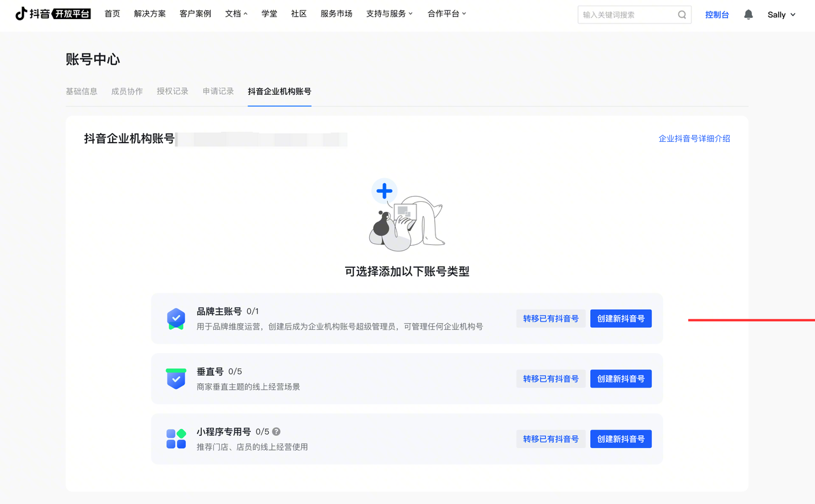Click 转移已有抖音号 for 垂直号
815x504 pixels.
point(551,379)
